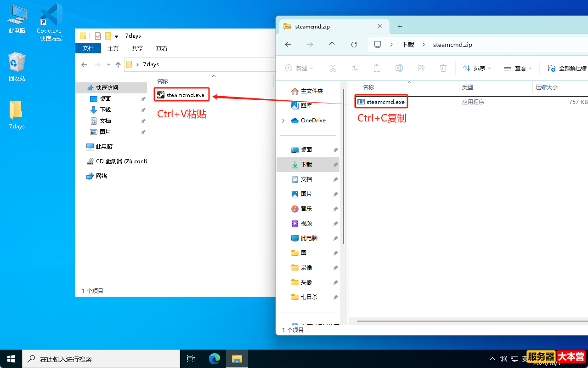Screen dimensions: 588x368
Task: Open the 文件 ribbon tab
Action: pyautogui.click(x=88, y=48)
